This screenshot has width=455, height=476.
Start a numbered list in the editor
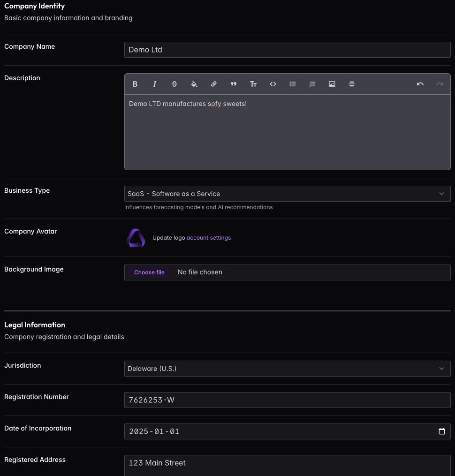tap(312, 84)
